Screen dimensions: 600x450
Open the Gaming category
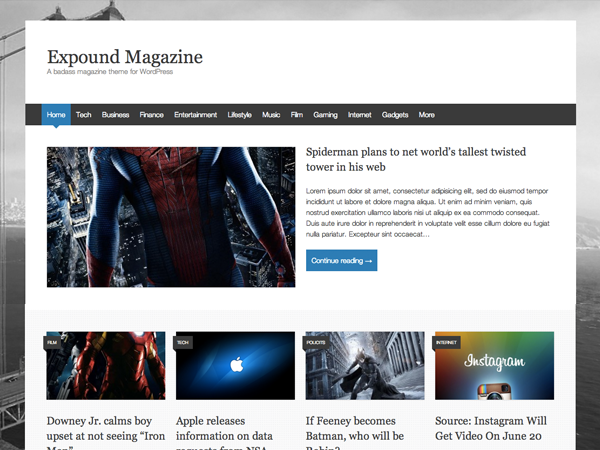coord(325,115)
